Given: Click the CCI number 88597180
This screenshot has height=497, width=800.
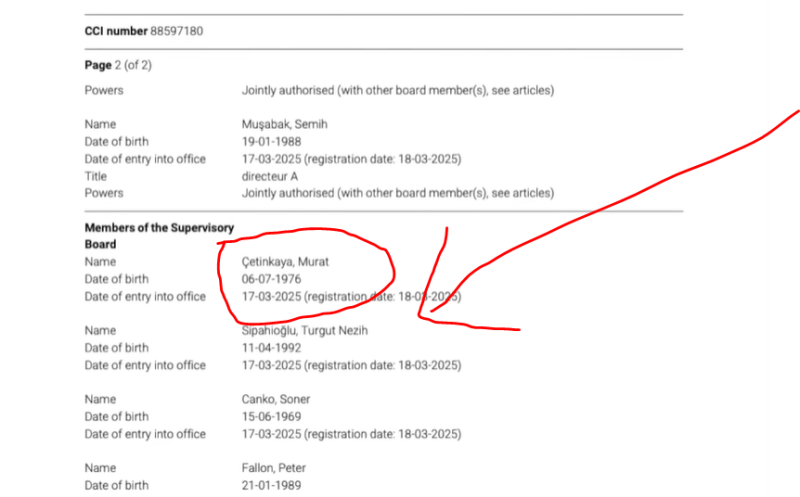Looking at the screenshot, I should 176,32.
